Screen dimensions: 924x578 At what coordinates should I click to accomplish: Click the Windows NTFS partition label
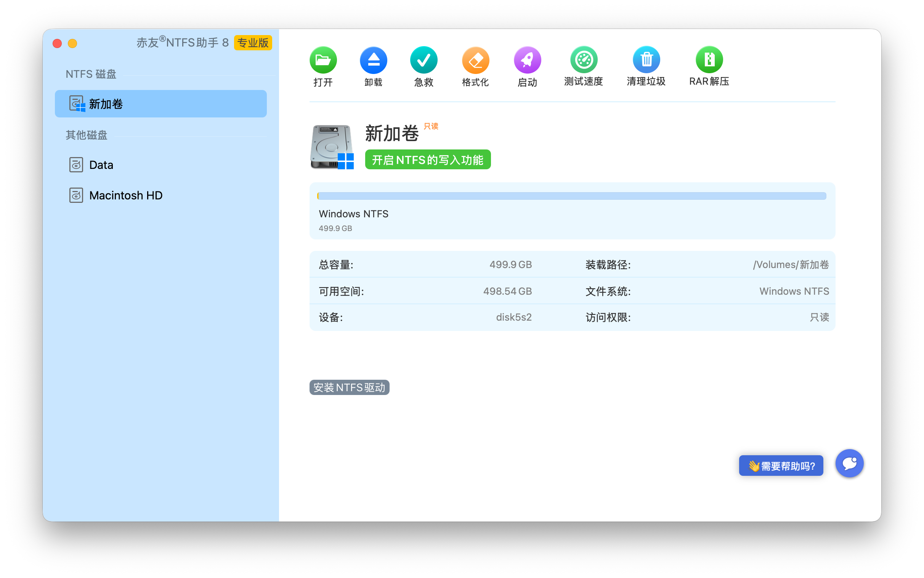click(x=353, y=214)
